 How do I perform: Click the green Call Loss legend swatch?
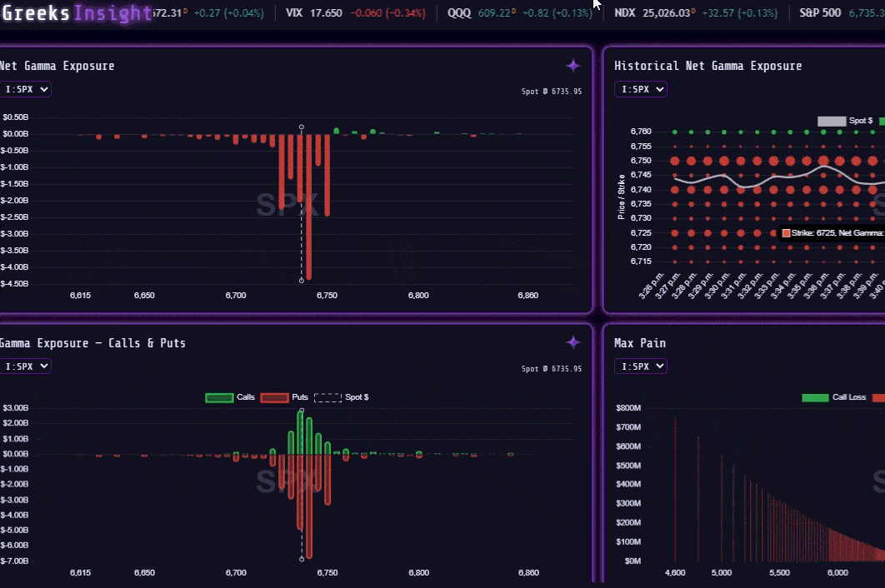click(x=814, y=397)
